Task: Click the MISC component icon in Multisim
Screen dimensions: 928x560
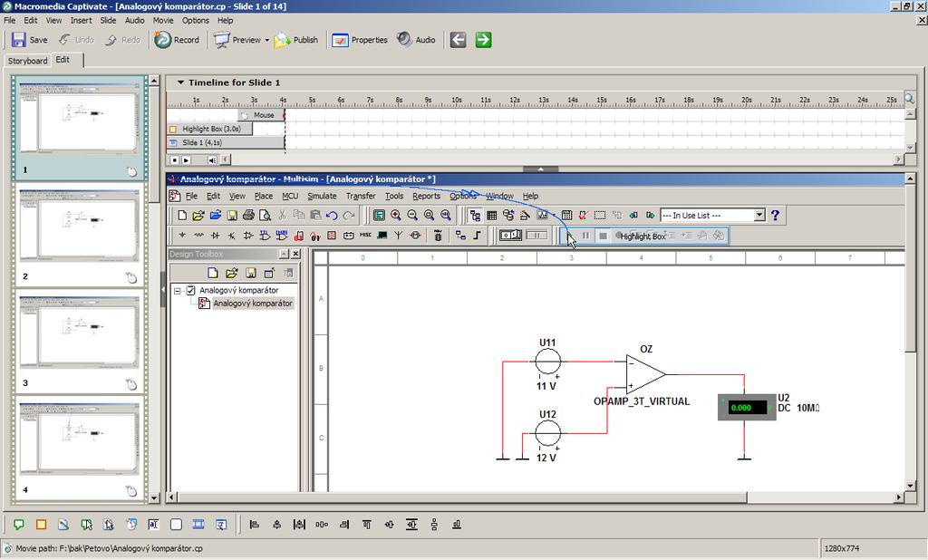Action: (366, 235)
